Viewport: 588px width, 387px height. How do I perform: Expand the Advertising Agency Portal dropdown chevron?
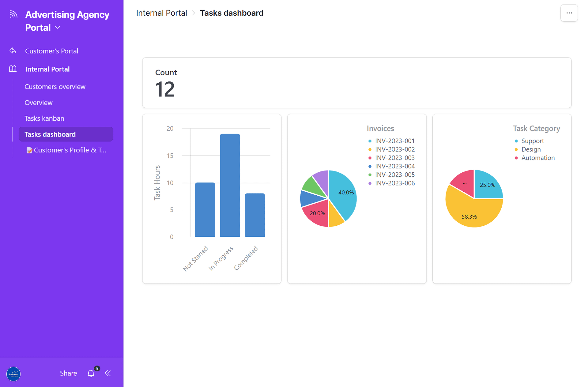tap(57, 28)
